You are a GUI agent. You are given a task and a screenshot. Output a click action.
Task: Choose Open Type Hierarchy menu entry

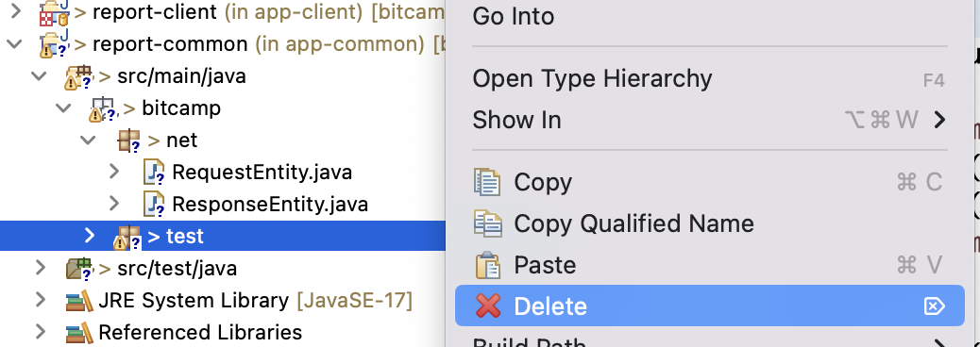pyautogui.click(x=709, y=79)
